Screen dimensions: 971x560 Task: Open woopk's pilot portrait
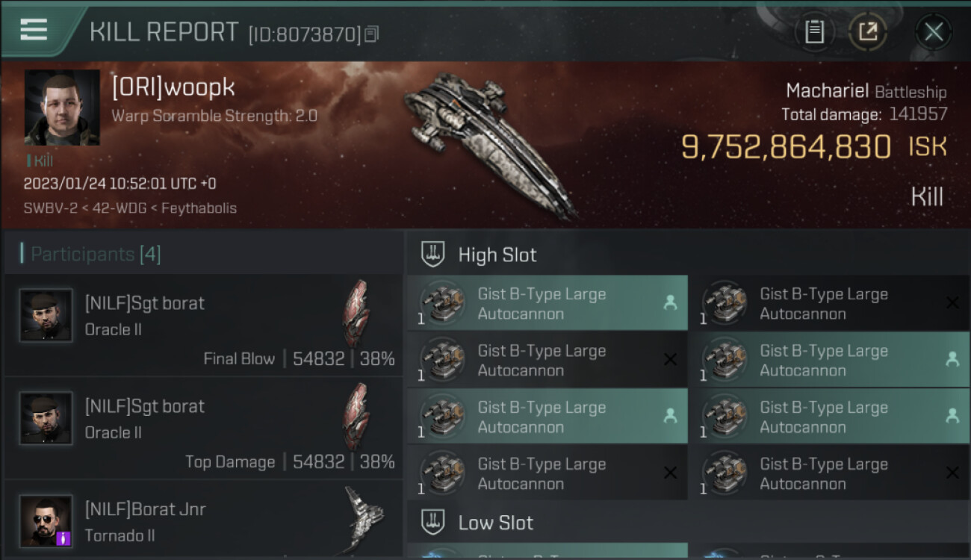click(62, 108)
